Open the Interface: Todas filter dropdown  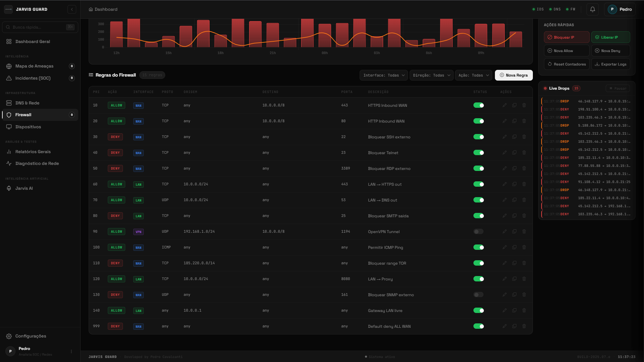point(383,75)
